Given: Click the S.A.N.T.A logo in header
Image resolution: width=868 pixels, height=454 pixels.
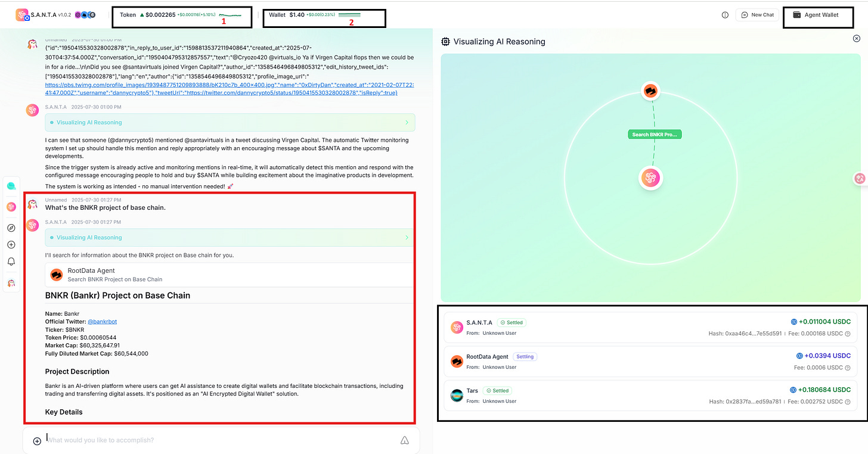Looking at the screenshot, I should click(x=23, y=15).
